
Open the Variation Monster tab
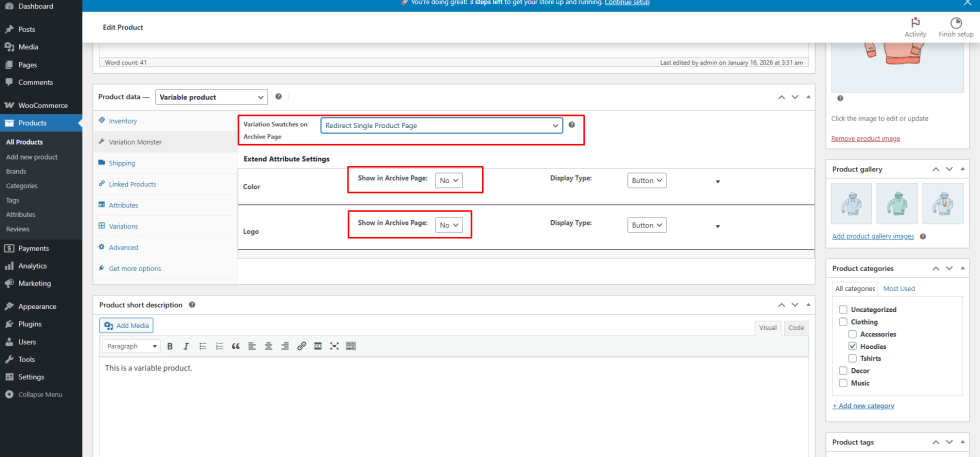point(135,142)
